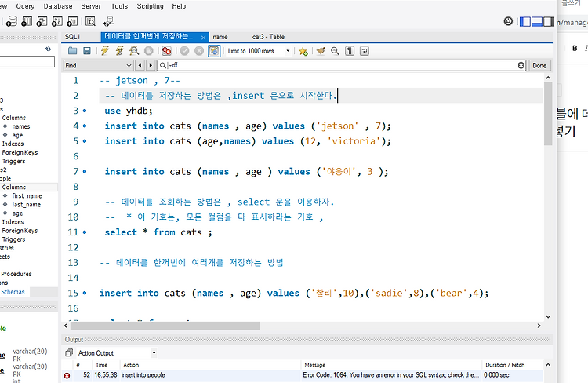Click the rollback transaction icon

click(199, 51)
